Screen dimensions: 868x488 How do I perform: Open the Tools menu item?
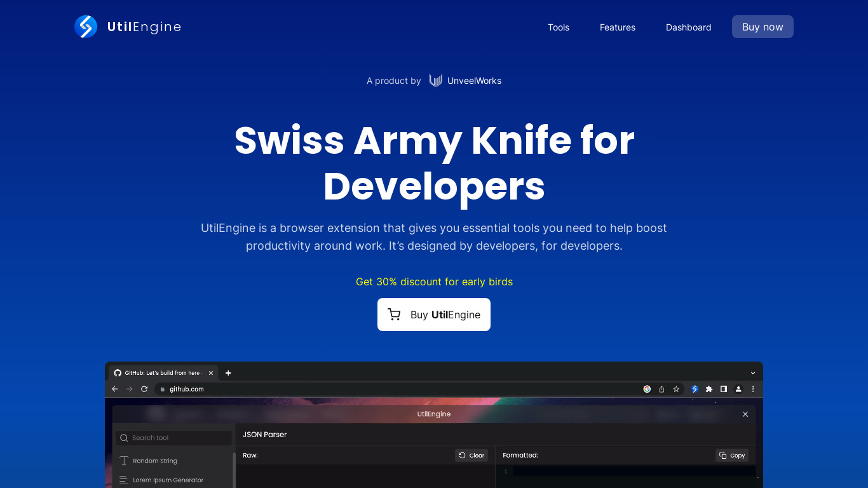tap(559, 27)
